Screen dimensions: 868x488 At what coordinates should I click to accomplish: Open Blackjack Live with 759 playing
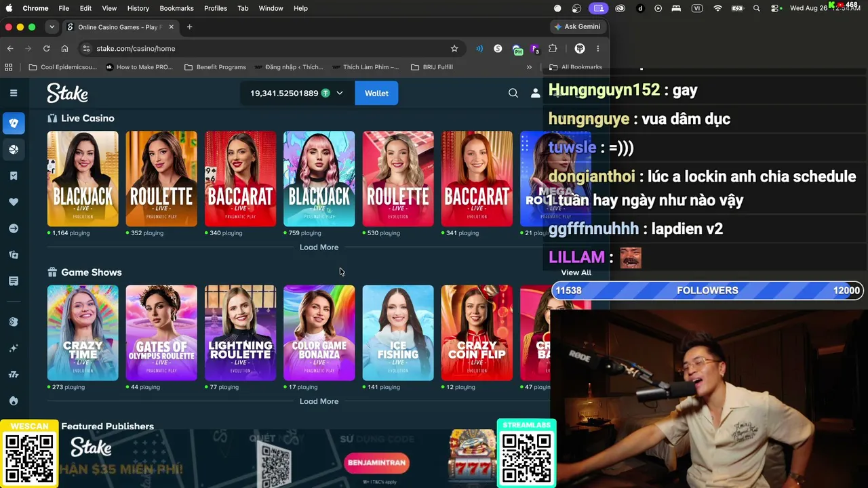pos(319,179)
